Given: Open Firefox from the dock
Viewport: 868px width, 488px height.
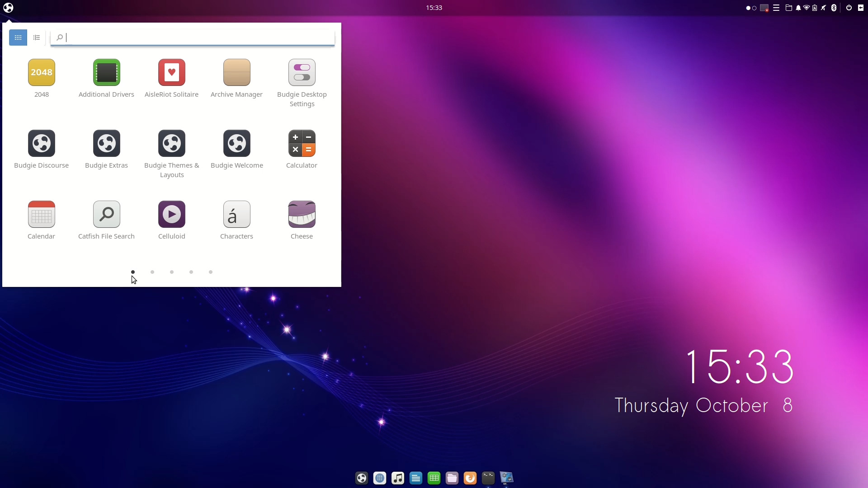Looking at the screenshot, I should click(470, 478).
